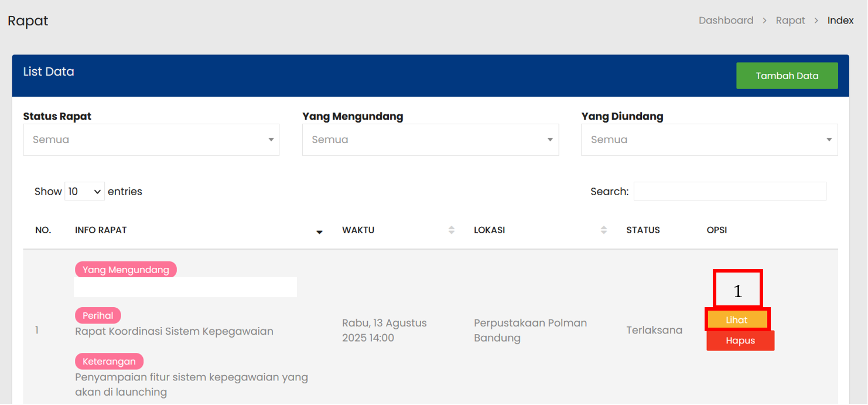Focus the Search text field
The height and width of the screenshot is (405, 868).
[729, 192]
